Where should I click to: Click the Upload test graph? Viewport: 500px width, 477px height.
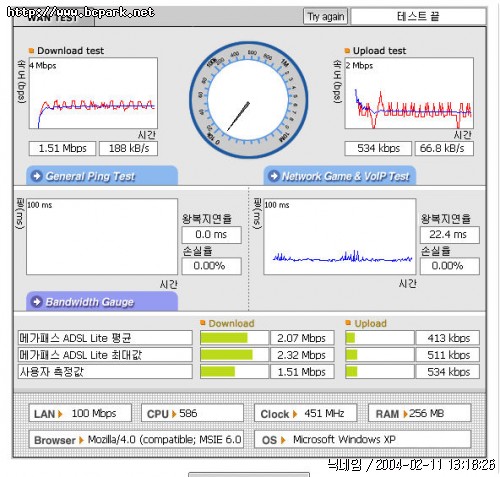(x=409, y=93)
